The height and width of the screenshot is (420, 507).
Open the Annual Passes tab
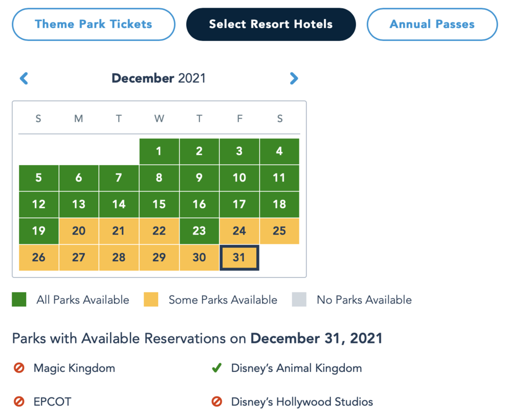[x=432, y=24]
